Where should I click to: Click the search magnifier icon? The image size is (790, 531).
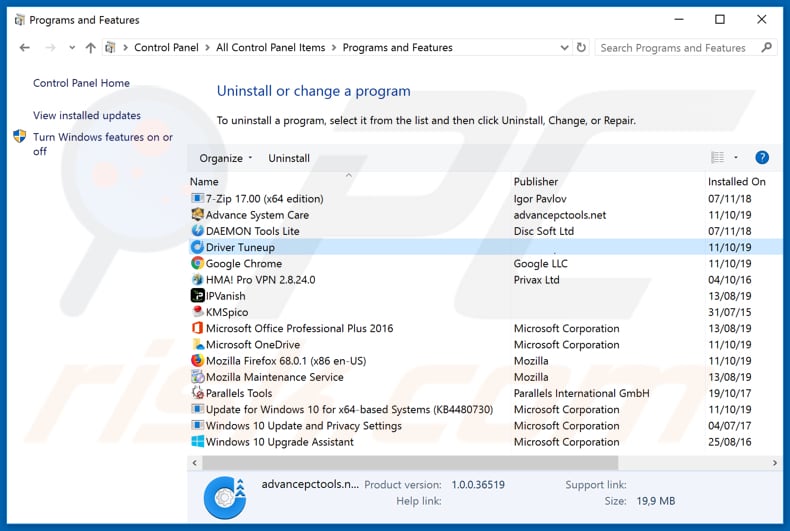tap(766, 47)
